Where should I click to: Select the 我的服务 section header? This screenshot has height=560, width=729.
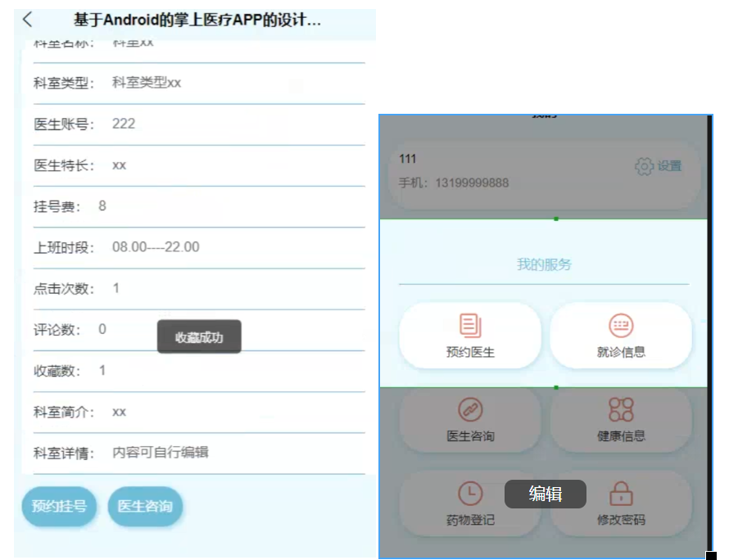(544, 264)
